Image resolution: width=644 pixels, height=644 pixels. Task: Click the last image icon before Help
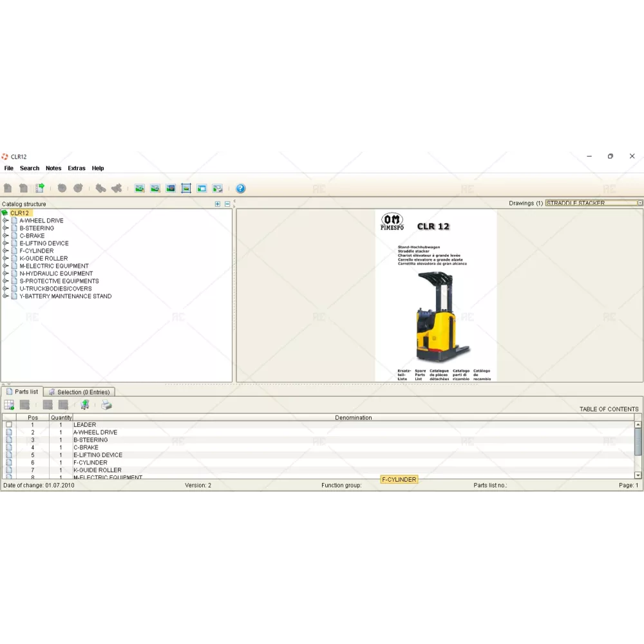[218, 189]
